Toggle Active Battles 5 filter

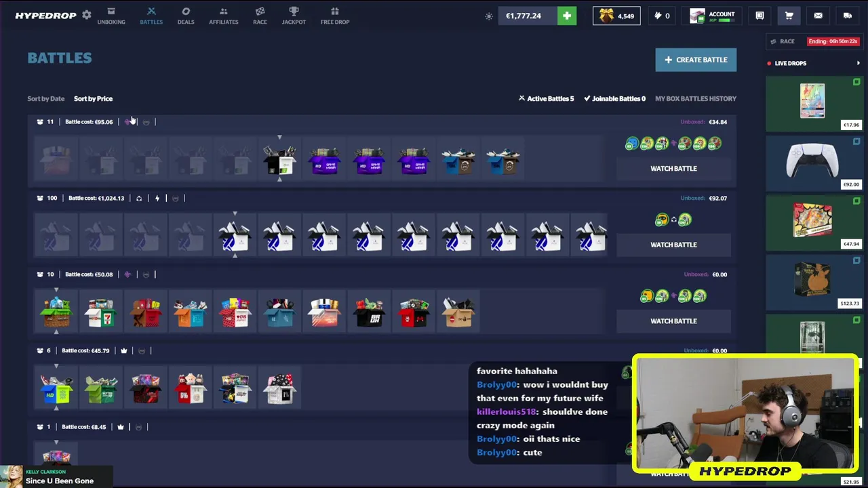tap(547, 99)
